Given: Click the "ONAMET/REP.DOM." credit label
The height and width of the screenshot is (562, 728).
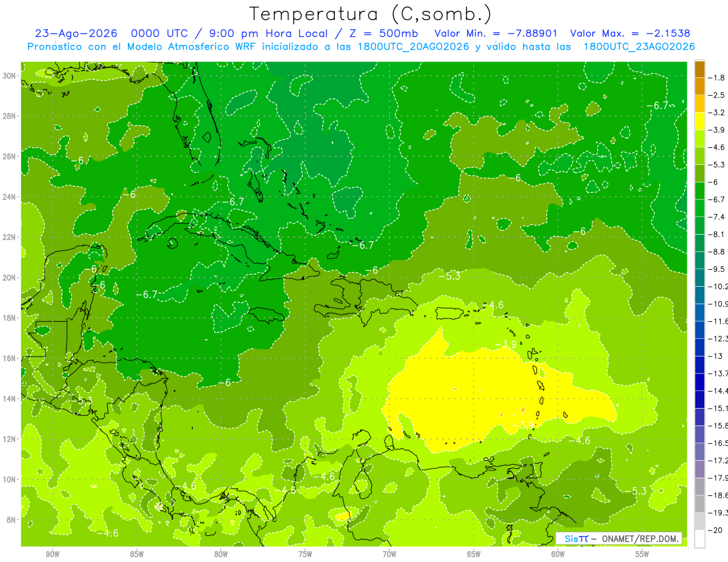Looking at the screenshot, I should tap(641, 538).
